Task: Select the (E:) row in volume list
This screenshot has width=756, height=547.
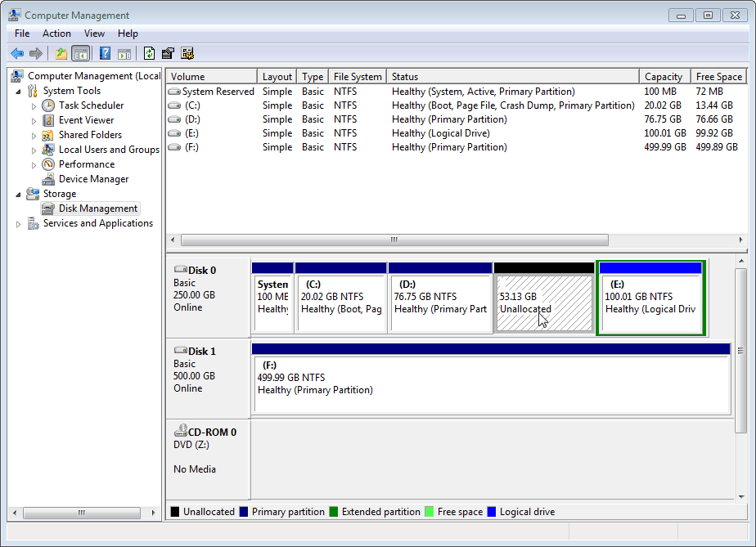Action: point(456,133)
